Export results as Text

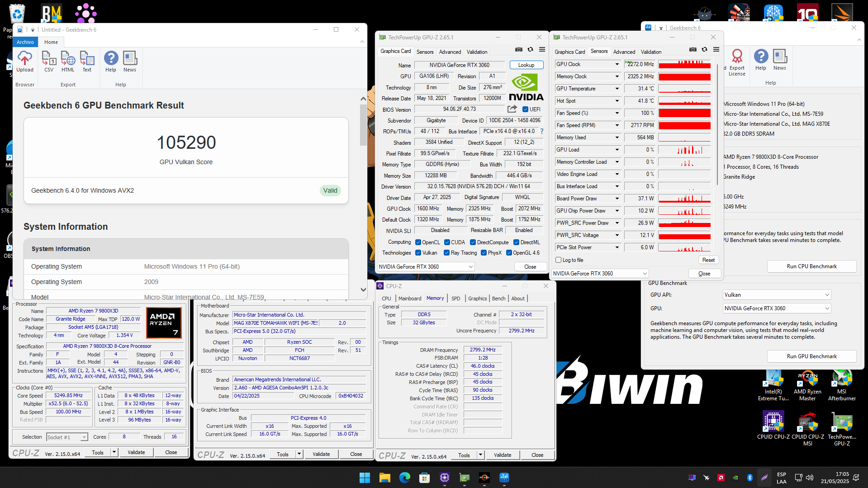point(87,62)
